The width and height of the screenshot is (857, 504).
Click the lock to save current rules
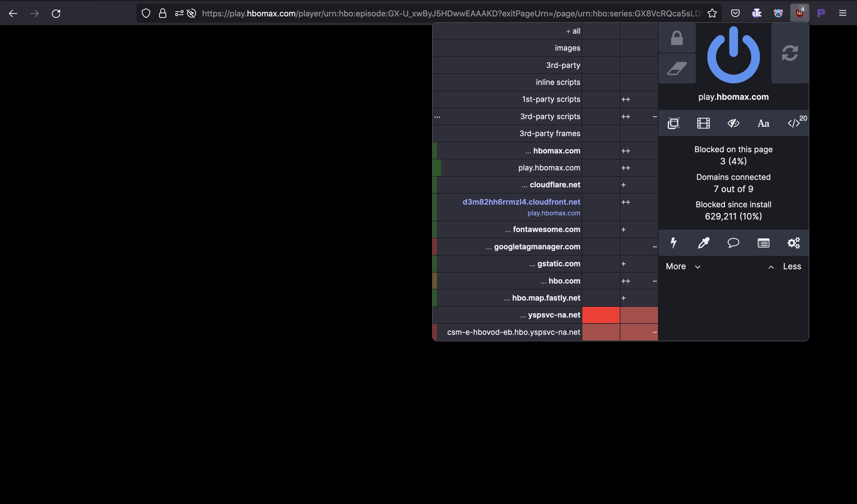pos(677,38)
